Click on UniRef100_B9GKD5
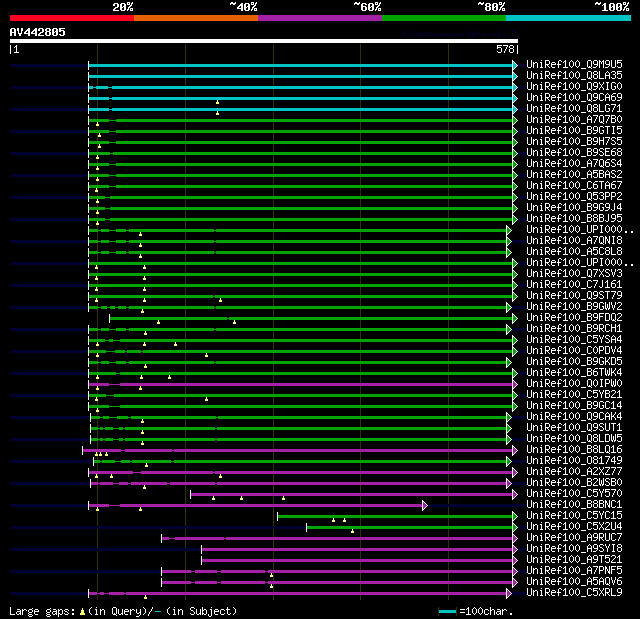The height and width of the screenshot is (619, 640). click(574, 362)
